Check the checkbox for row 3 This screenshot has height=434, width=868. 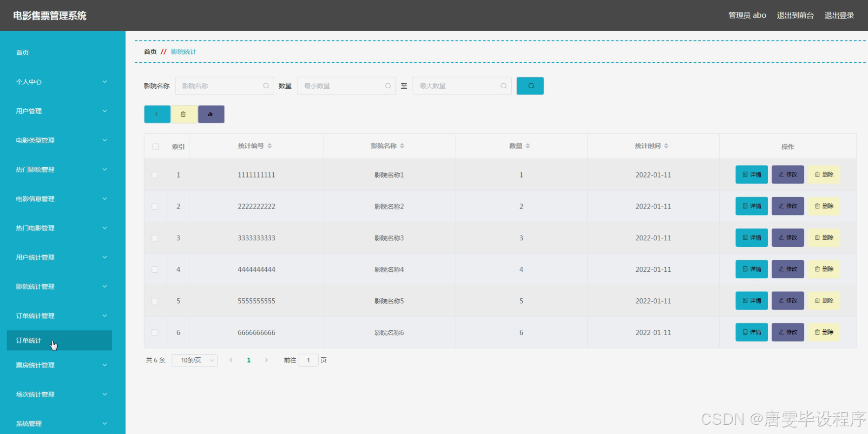click(155, 238)
